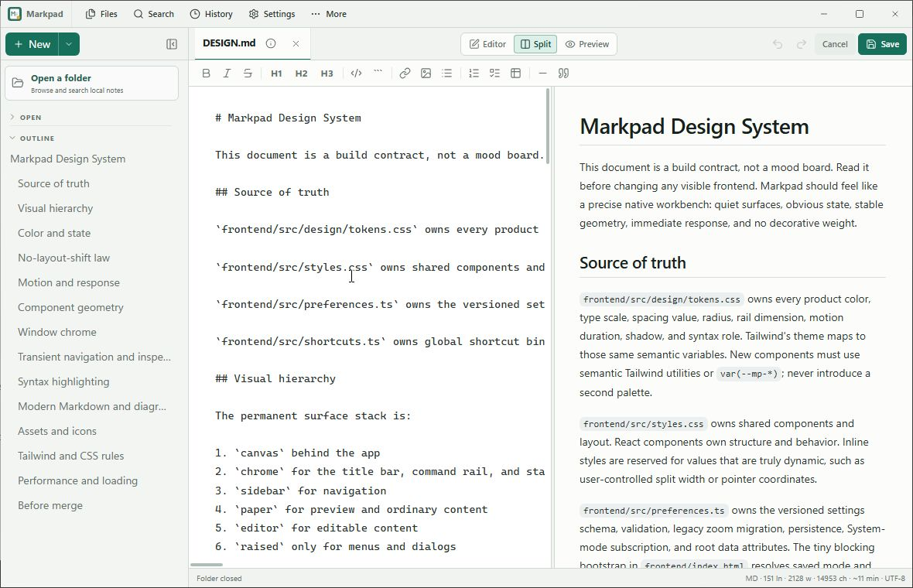Insert blockquote
This screenshot has width=913, height=588.
click(563, 73)
